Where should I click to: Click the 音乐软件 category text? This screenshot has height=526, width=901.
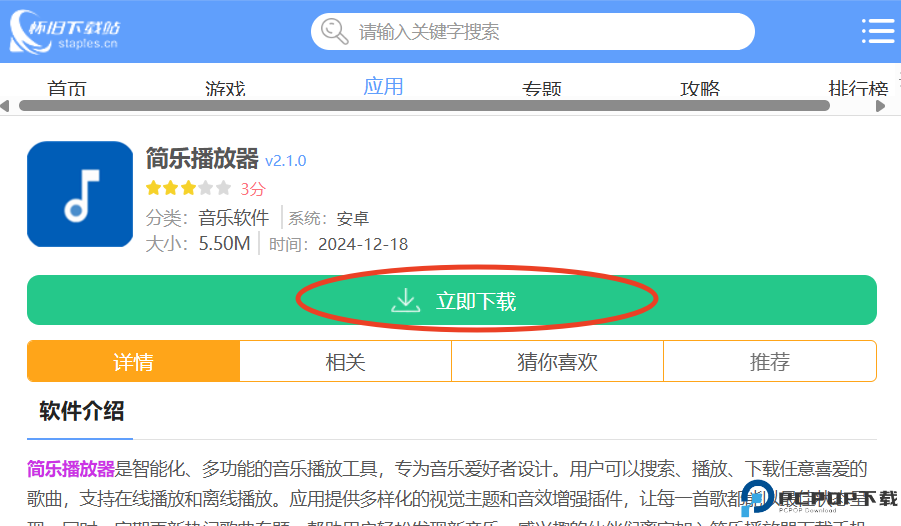tap(234, 218)
